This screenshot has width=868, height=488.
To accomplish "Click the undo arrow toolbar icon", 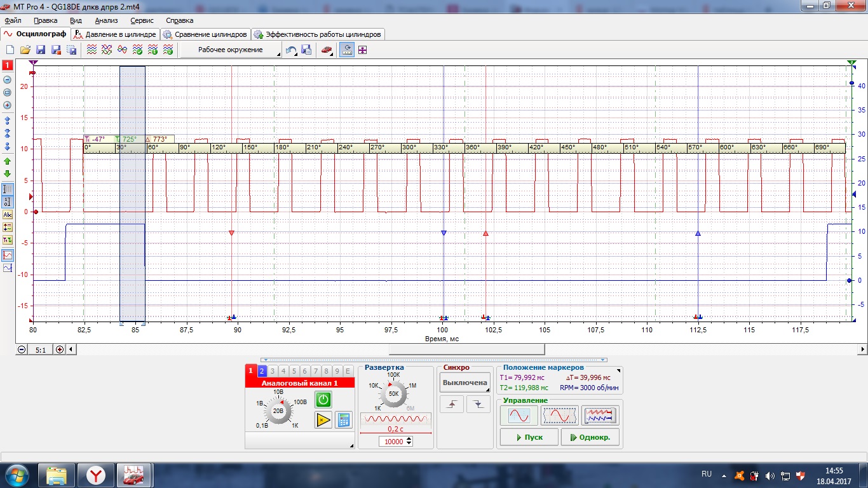I will (x=291, y=50).
